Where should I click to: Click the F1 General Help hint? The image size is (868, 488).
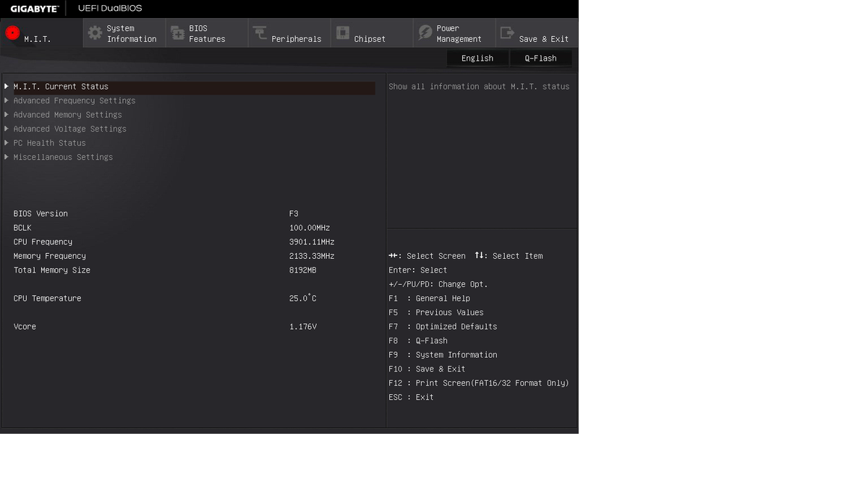429,299
